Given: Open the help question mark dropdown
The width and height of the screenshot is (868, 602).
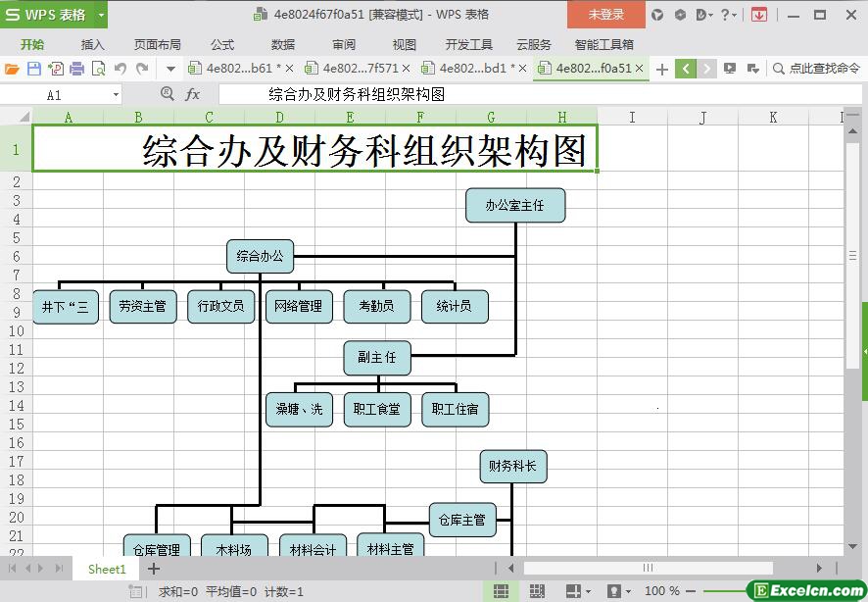Looking at the screenshot, I should tap(729, 15).
